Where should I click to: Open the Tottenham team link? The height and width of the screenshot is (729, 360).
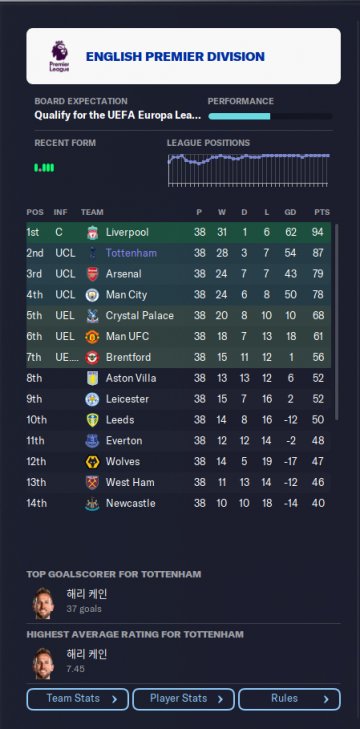click(131, 253)
